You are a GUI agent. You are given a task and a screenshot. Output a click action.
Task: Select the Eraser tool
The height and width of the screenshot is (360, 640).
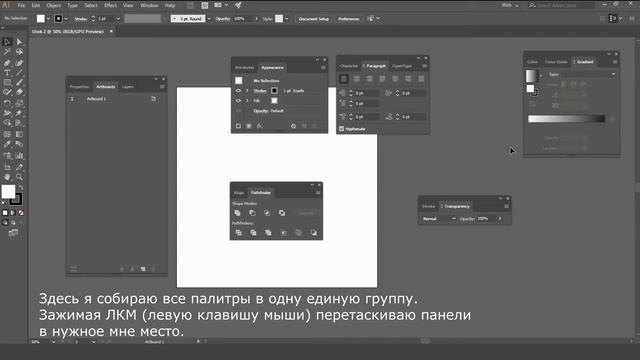coord(19,92)
